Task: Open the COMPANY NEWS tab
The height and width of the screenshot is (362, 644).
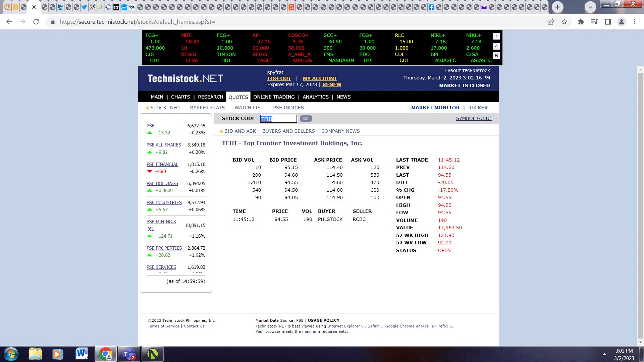Action: (x=340, y=131)
